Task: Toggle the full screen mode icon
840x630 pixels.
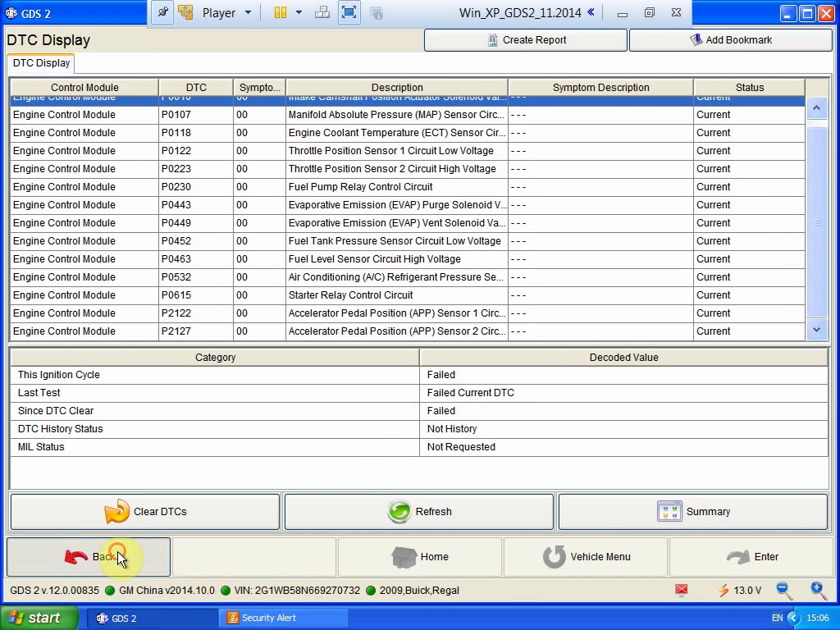Action: point(349,12)
